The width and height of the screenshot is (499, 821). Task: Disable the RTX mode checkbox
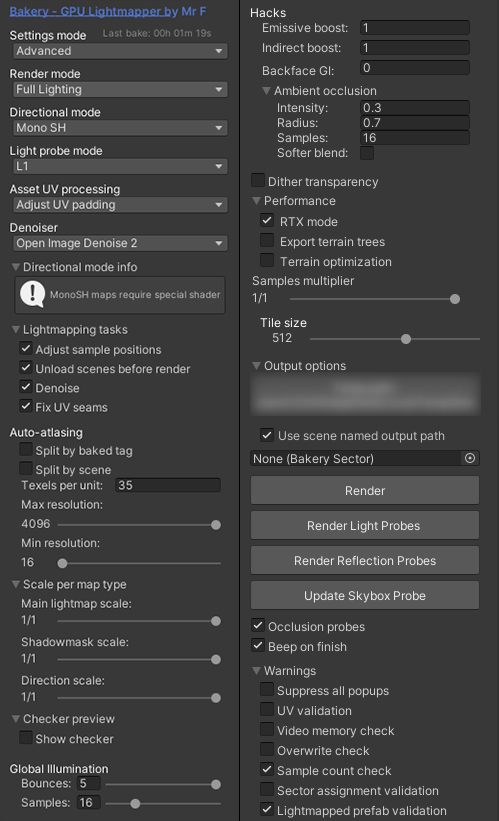267,220
